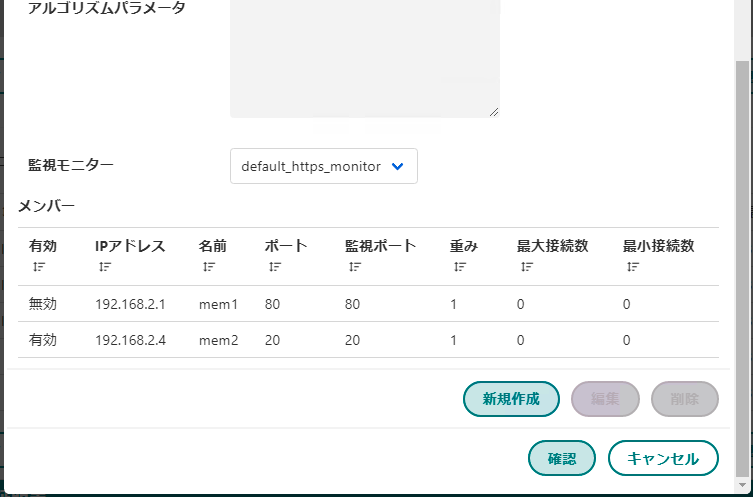Screen dimensions: 753x497
Task: Sort members by IPアドレス column icon
Action: click(105, 267)
